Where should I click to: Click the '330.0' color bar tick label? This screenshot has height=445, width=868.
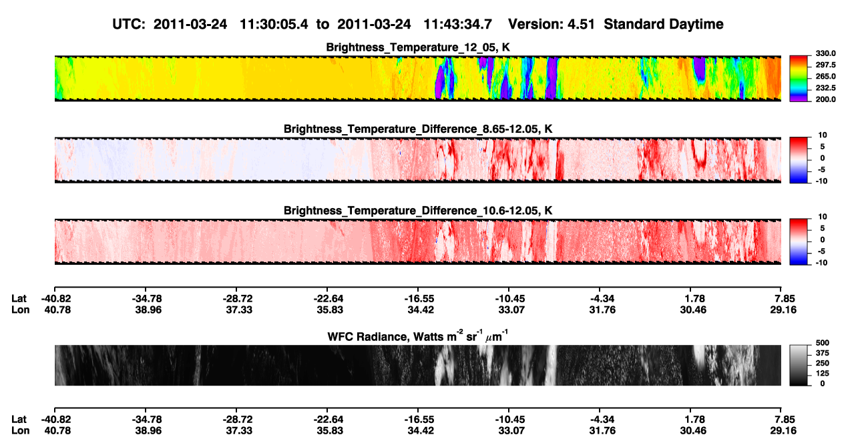point(825,54)
